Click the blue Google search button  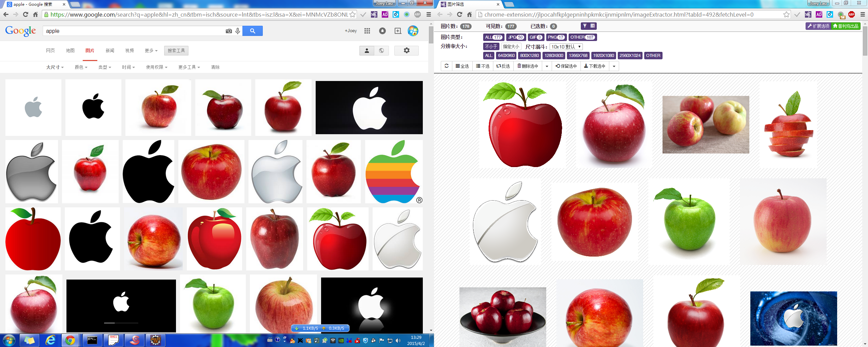tap(253, 31)
